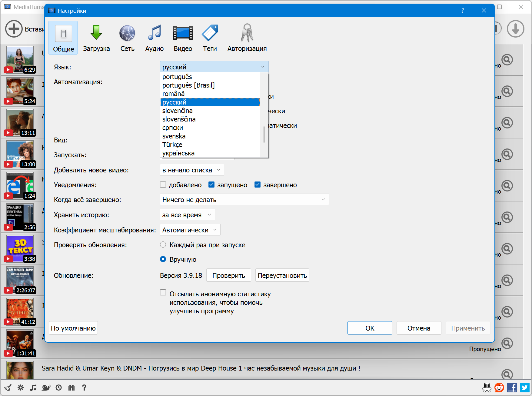Viewport: 532px width, 396px height.
Task: Open the clock history icon in status bar
Action: [x=59, y=388]
